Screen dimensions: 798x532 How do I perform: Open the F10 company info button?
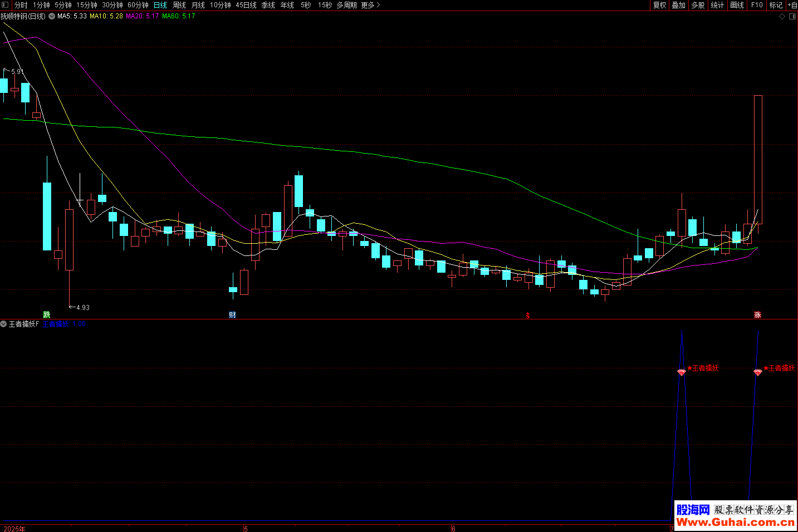pyautogui.click(x=757, y=5)
